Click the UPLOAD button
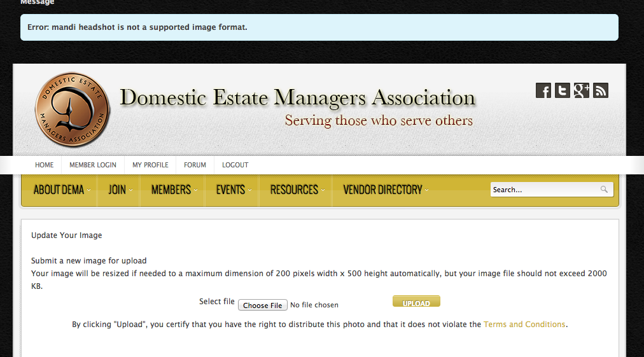The height and width of the screenshot is (357, 644). [x=416, y=301]
